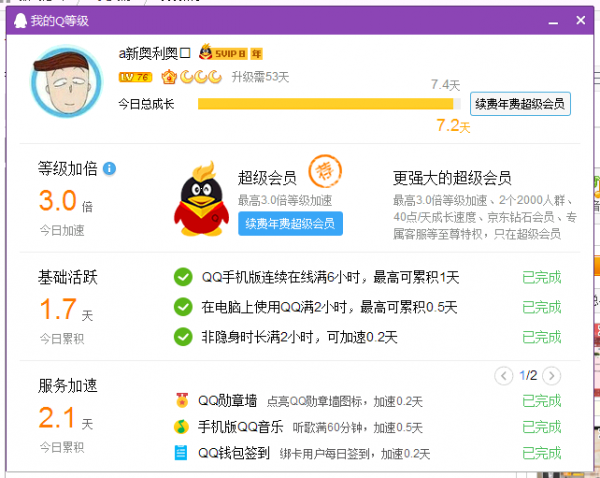Click the first moon level icon
Viewport: 600px width, 478px height.
(x=187, y=77)
